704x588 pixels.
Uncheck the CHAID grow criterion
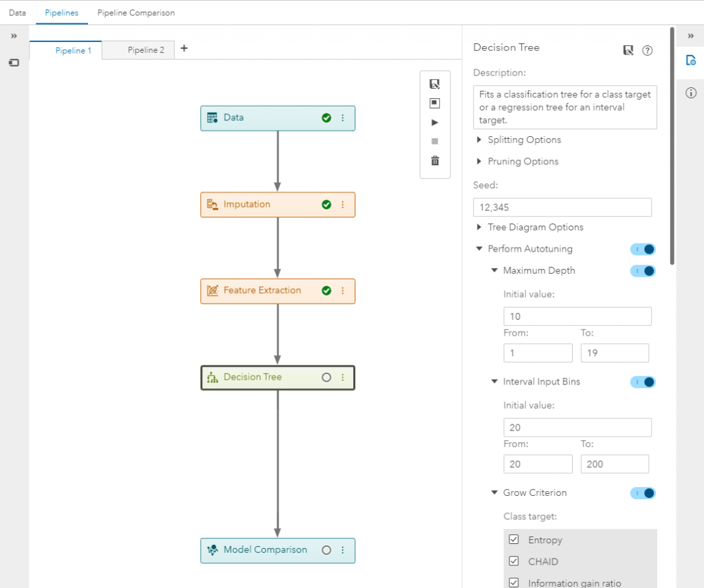[514, 561]
